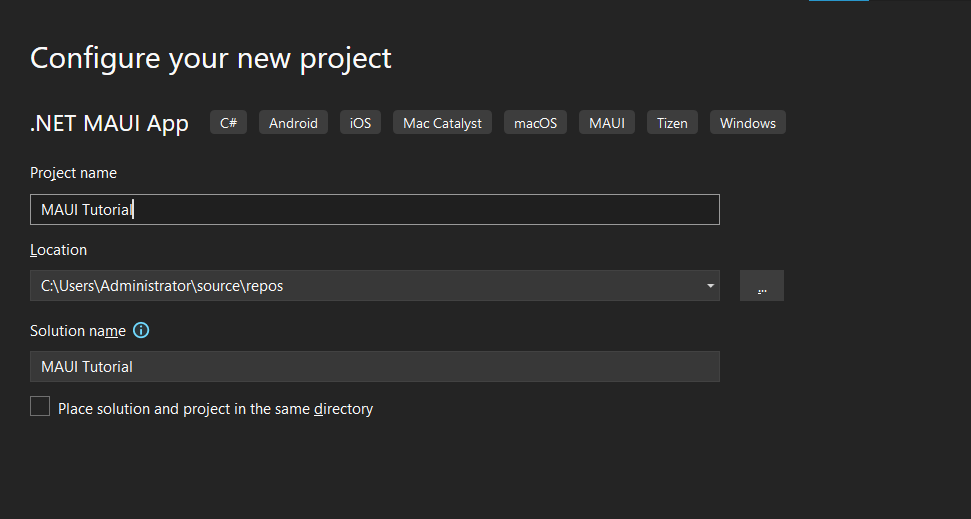
Task: Choose the Mac Catalyst tag
Action: click(442, 123)
